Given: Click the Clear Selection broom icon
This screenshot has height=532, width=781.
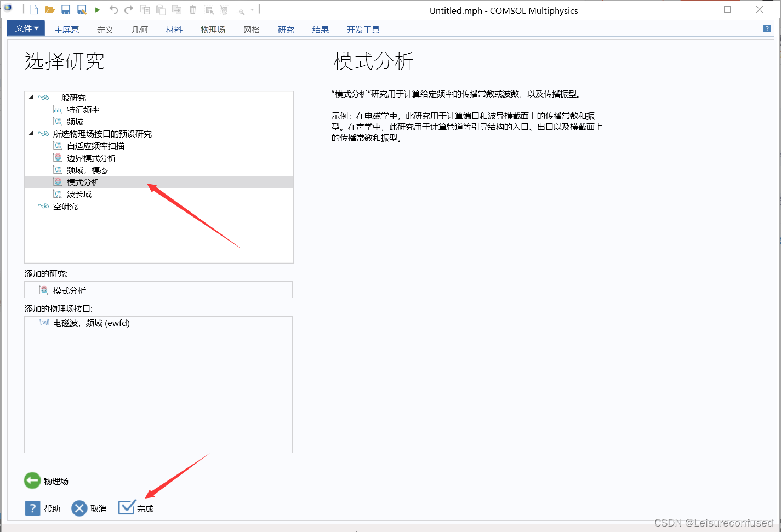Looking at the screenshot, I should coord(224,9).
